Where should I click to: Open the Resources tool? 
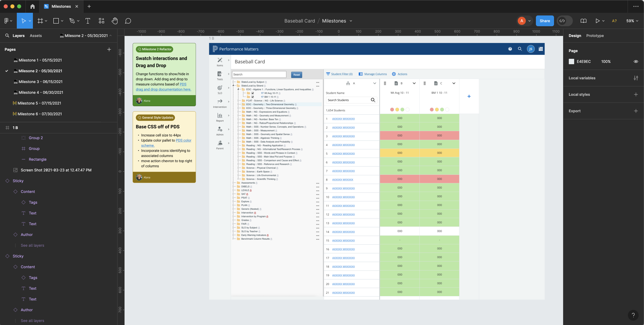tap(101, 21)
